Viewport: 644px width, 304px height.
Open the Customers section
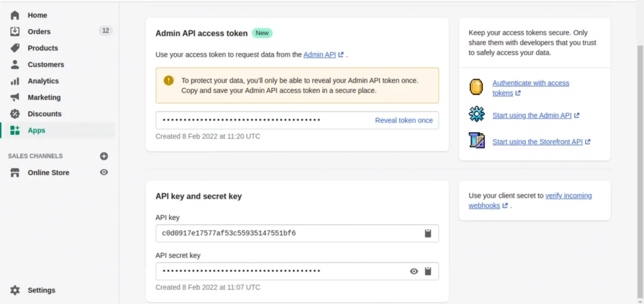45,64
